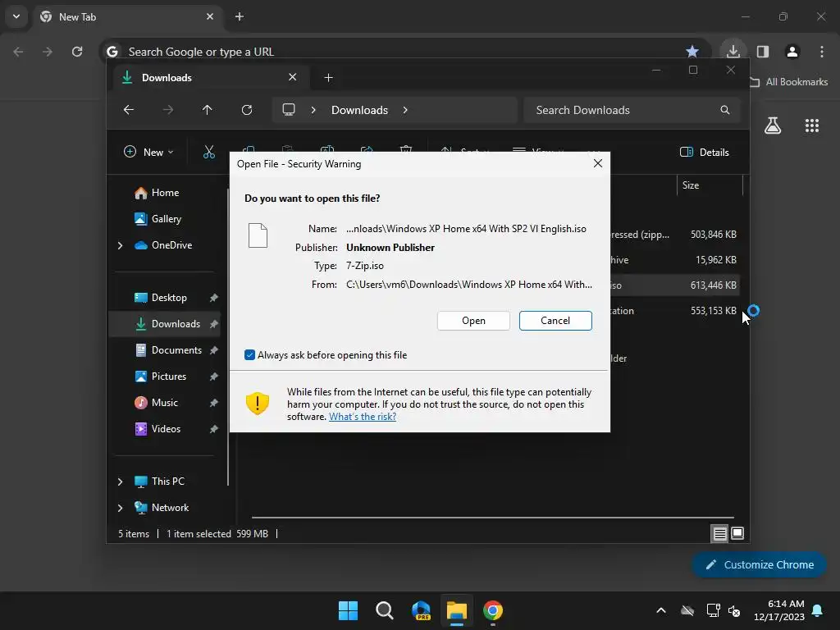Open Music in quick access
Viewport: 840px width, 630px height.
[164, 402]
